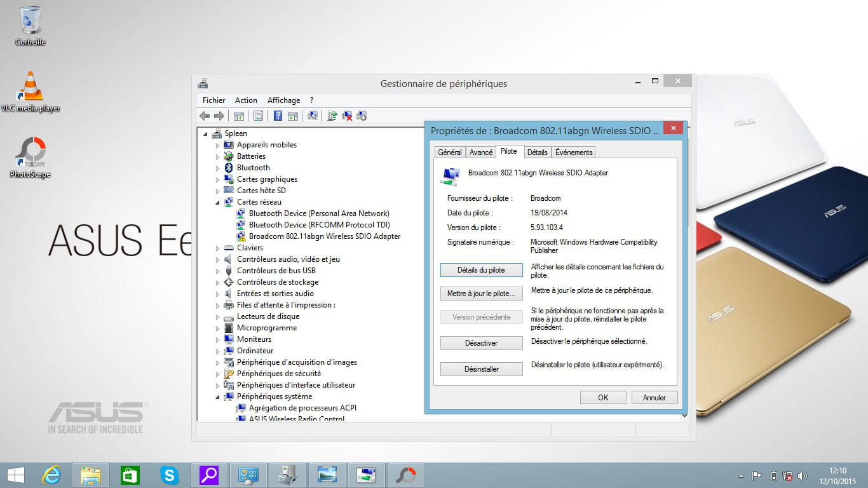The image size is (868, 488).
Task: Expand the Contrôleurs de bus USB arrow
Action: pos(217,271)
